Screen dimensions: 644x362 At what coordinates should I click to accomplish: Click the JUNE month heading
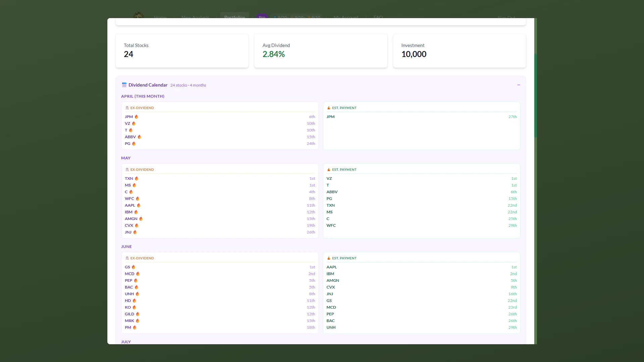[x=127, y=247]
